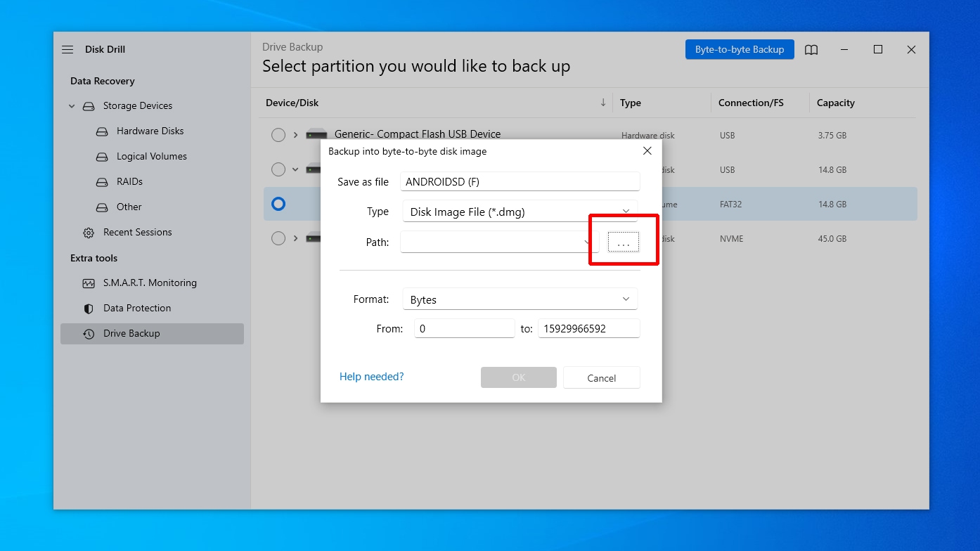Click the S.M.A.R.T. Monitoring chart icon
Image resolution: width=980 pixels, height=551 pixels.
pos(89,283)
